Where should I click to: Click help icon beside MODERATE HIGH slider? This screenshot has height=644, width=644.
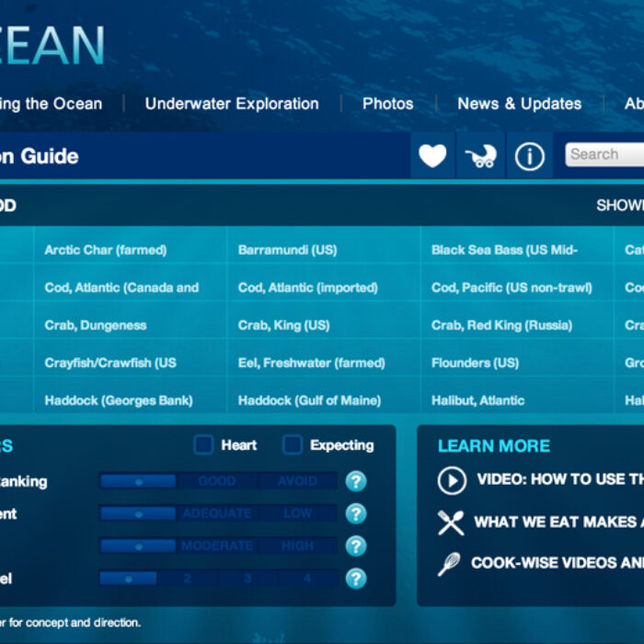[356, 546]
